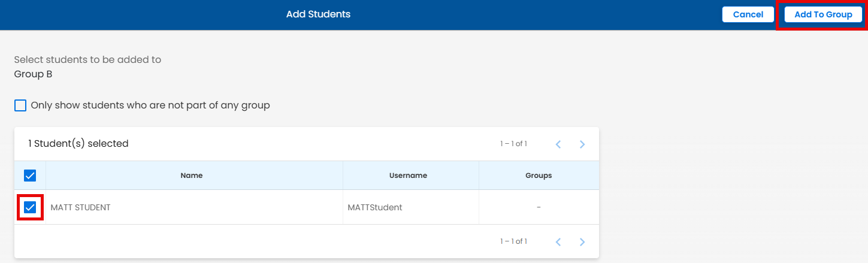Image resolution: width=868 pixels, height=263 pixels.
Task: Click the "1 Student(s) selected" label
Action: (78, 144)
